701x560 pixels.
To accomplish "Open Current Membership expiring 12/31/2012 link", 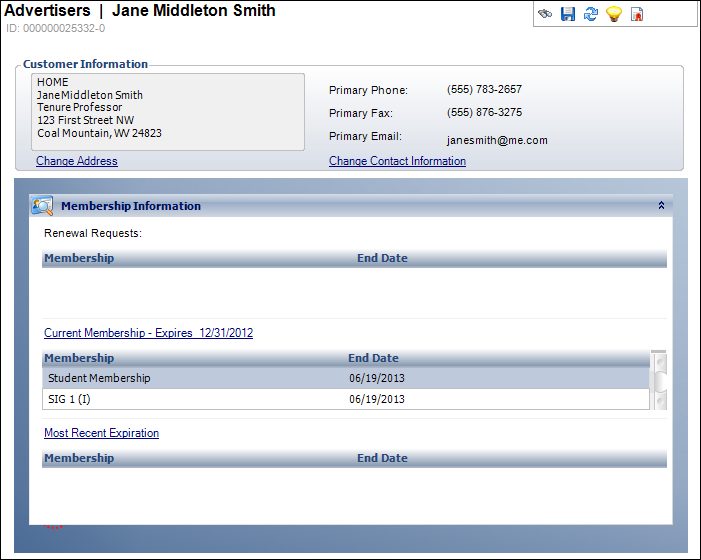I will [148, 333].
